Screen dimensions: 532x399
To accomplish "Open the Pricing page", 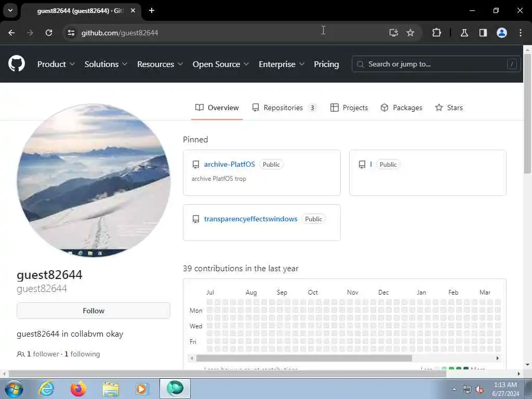I will pos(326,64).
